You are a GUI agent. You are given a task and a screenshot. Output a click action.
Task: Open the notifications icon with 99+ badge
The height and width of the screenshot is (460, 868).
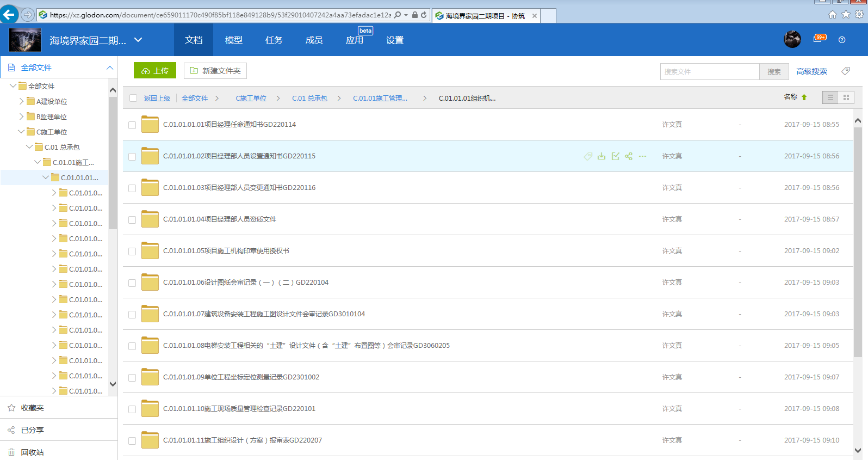click(819, 39)
